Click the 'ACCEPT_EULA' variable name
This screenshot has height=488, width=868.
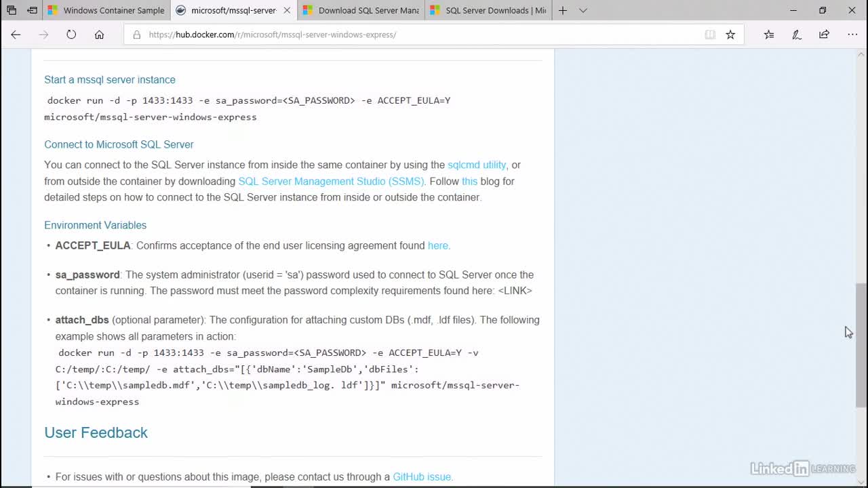pos(93,245)
